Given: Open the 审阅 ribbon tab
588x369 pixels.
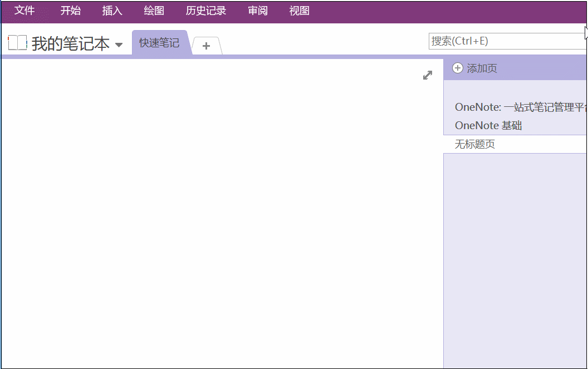Looking at the screenshot, I should (258, 11).
